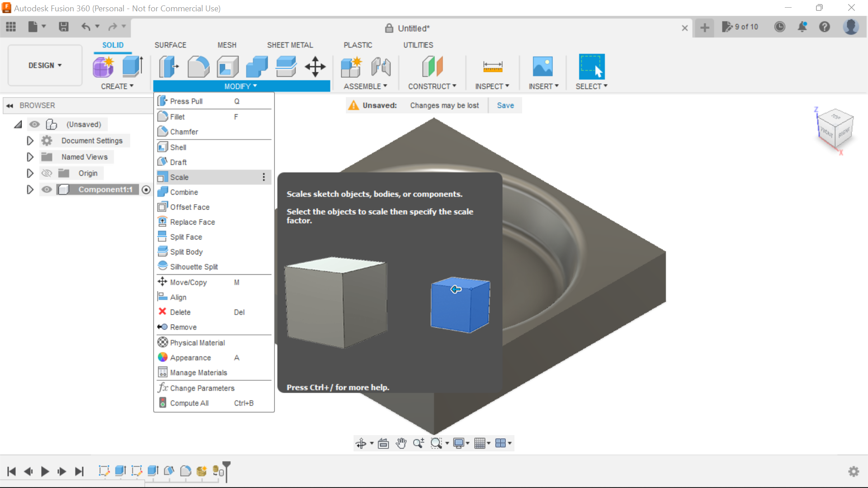
Task: Click the Press Pull toolbar icon
Action: click(x=168, y=67)
